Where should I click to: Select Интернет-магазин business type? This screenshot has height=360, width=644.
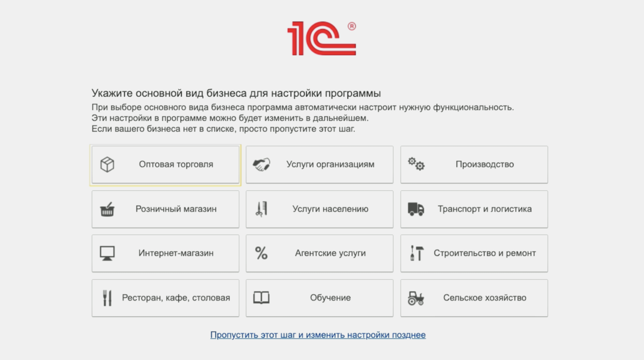(166, 253)
